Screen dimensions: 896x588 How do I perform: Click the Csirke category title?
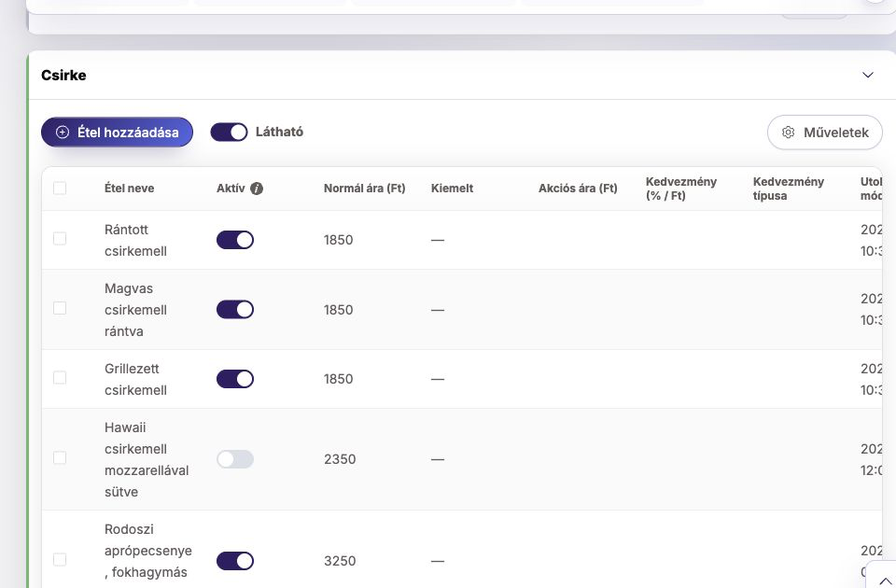coord(63,76)
